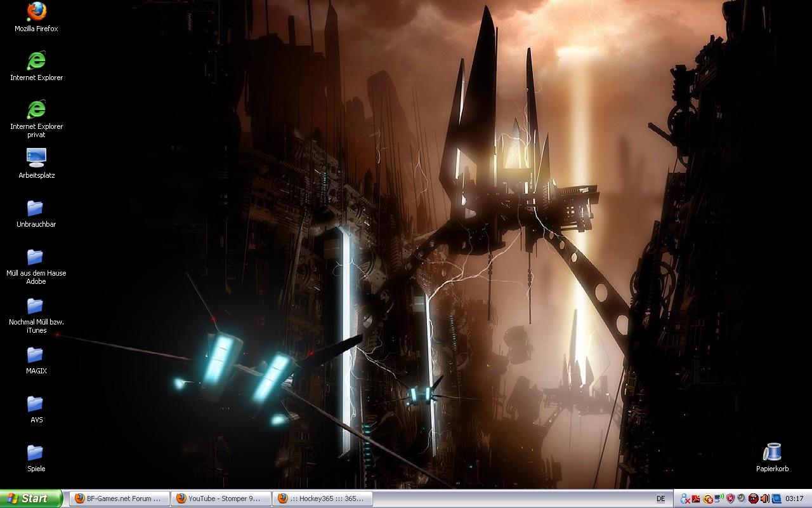Select the Unbrauchbar folder

pos(36,213)
